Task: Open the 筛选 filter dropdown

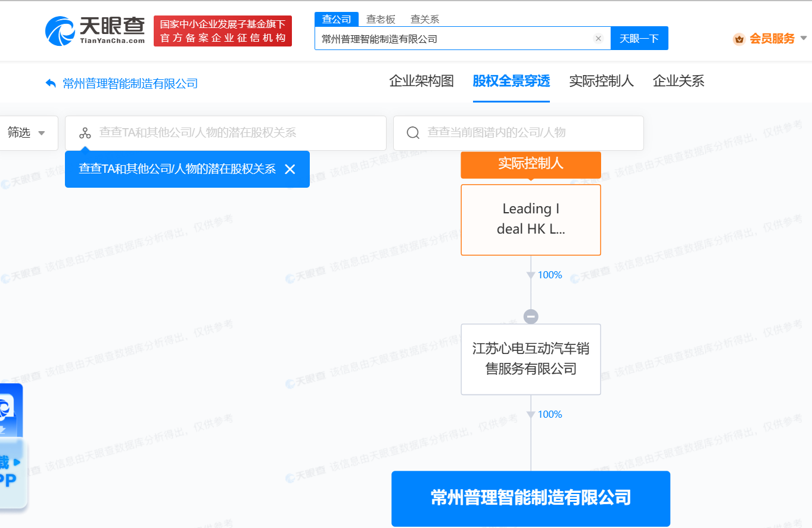Action: [x=27, y=133]
